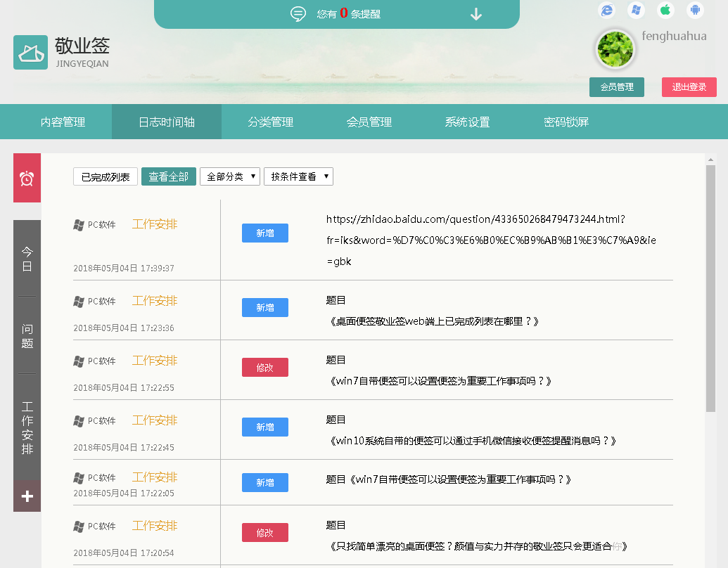Click the 退出登录 logout button

pyautogui.click(x=689, y=87)
